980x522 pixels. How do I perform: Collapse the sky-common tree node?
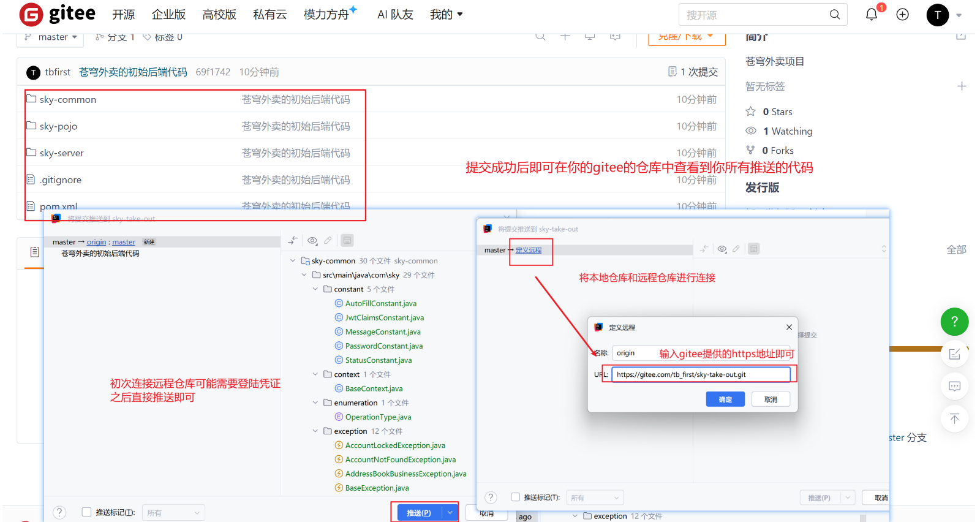[x=293, y=260]
